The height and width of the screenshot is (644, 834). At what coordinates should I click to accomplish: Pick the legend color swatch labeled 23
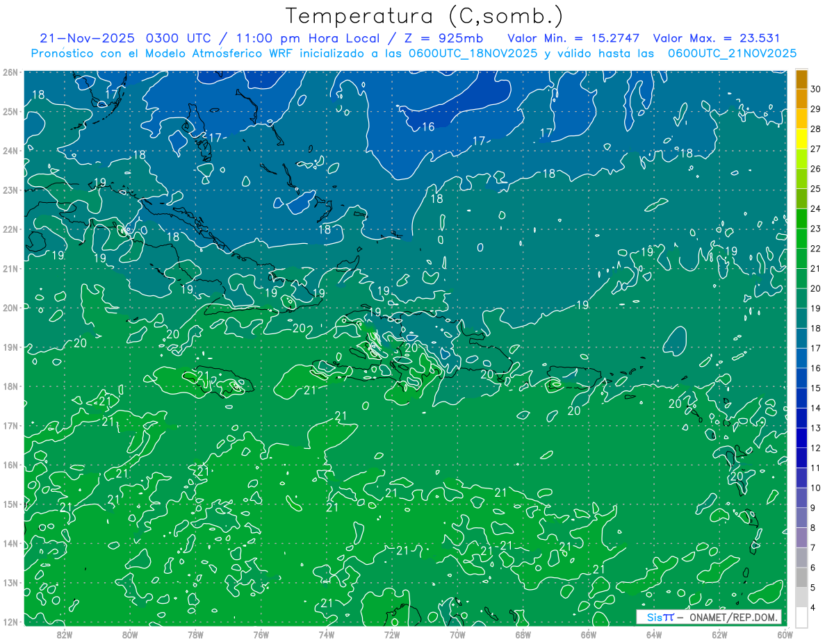[801, 219]
